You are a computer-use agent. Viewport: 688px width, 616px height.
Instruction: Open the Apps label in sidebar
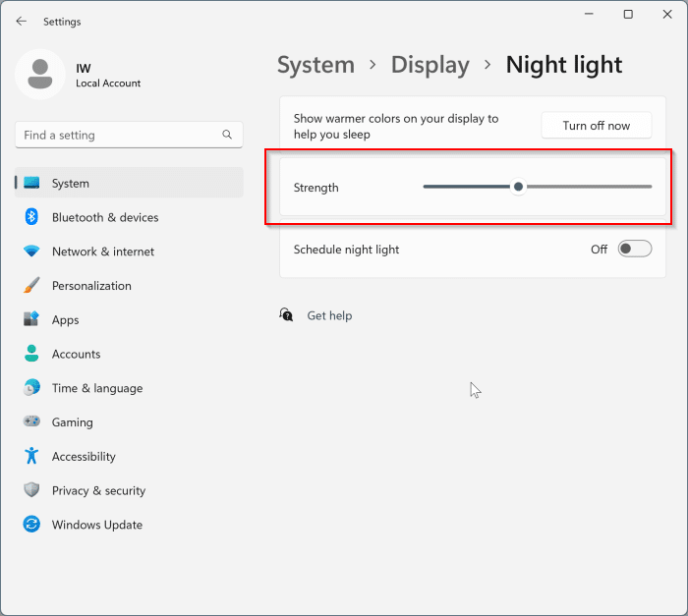tap(66, 320)
